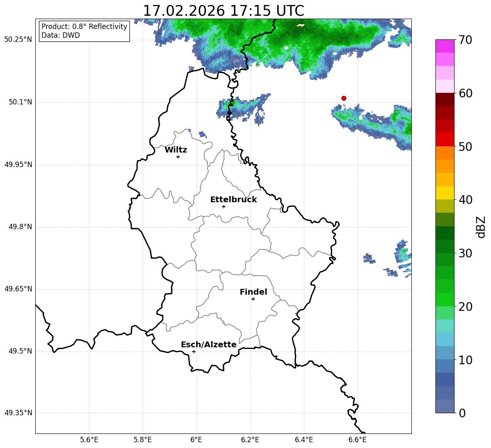Click the 6.4°E longitude label

point(304,440)
